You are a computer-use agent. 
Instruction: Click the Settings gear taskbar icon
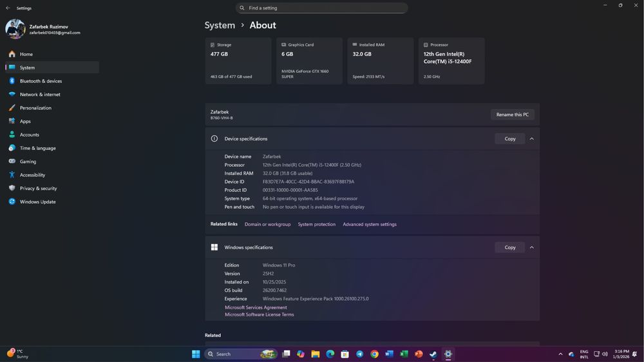coord(448,354)
